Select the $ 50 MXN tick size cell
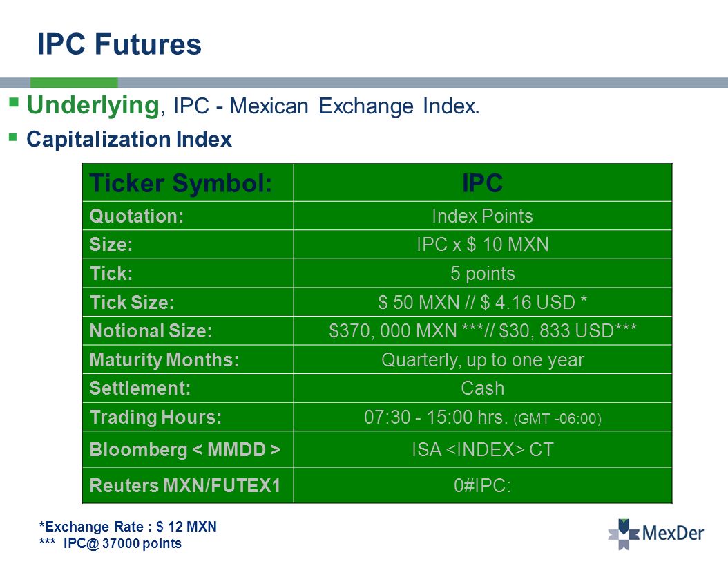This screenshot has width=728, height=564. 483,302
